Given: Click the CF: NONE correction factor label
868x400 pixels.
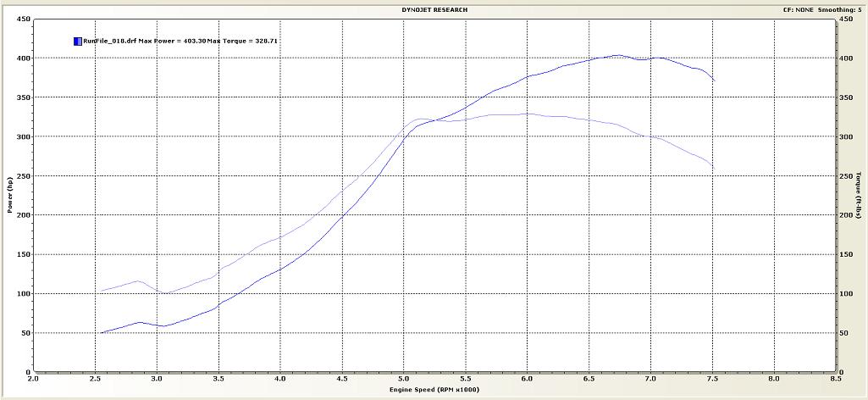Looking at the screenshot, I should (x=800, y=10).
